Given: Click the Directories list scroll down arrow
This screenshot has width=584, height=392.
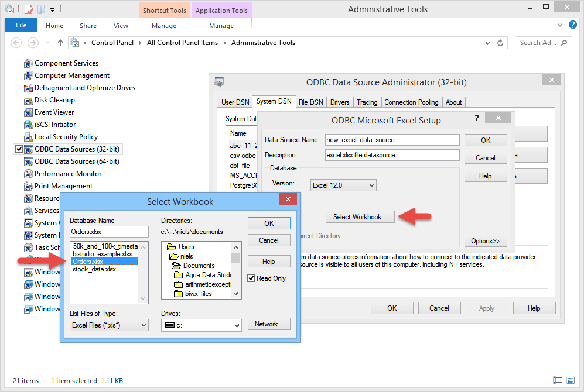Looking at the screenshot, I should click(235, 294).
